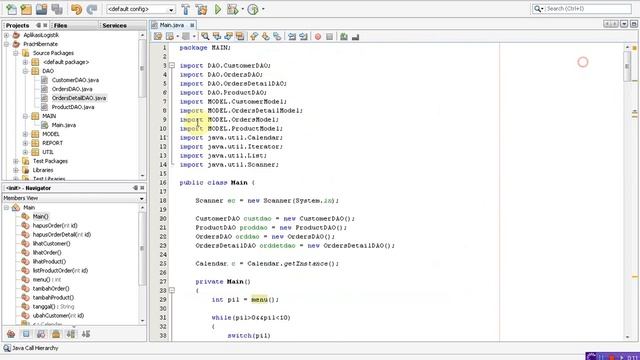
Task: Click the Java Call Hierarchy magnifier icon
Action: 7,348
